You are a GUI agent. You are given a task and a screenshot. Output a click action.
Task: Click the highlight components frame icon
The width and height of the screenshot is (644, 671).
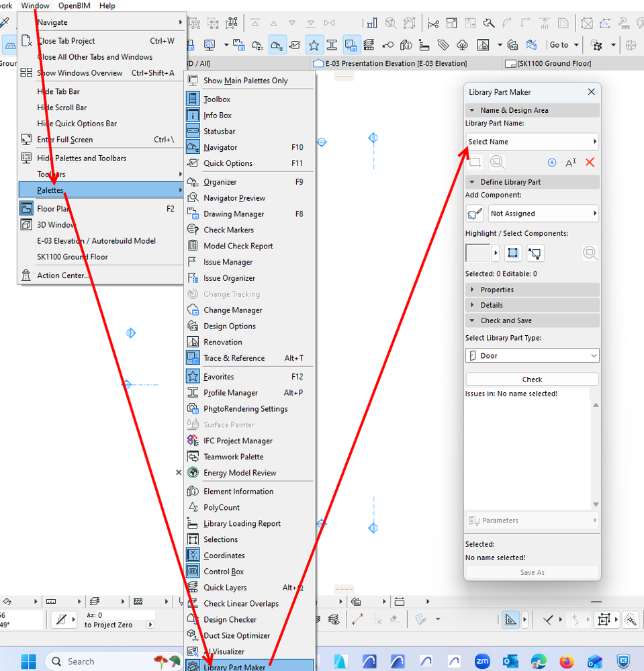512,253
